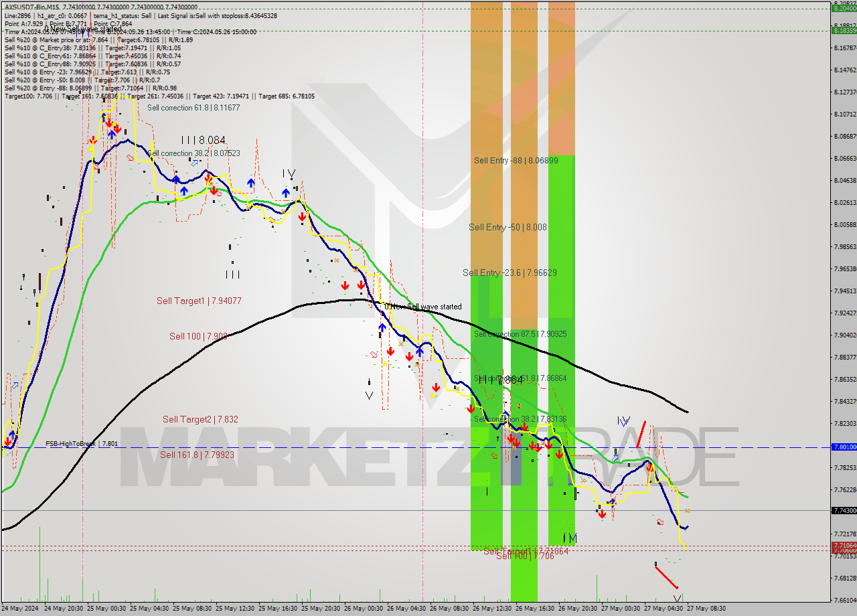Click the 27 May 00:30 time label
The height and width of the screenshot is (616, 857).
pyautogui.click(x=622, y=609)
